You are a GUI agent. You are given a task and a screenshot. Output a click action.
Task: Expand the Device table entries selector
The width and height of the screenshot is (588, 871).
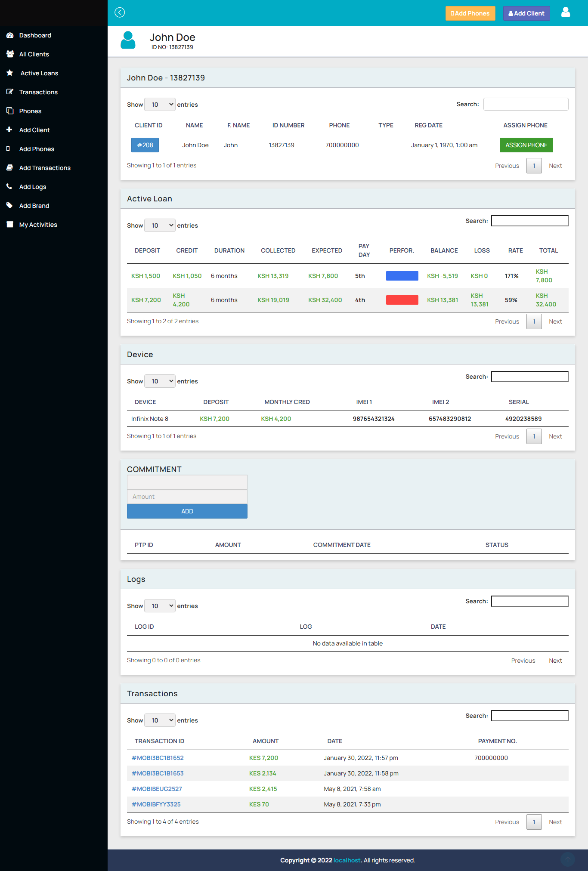(x=160, y=381)
